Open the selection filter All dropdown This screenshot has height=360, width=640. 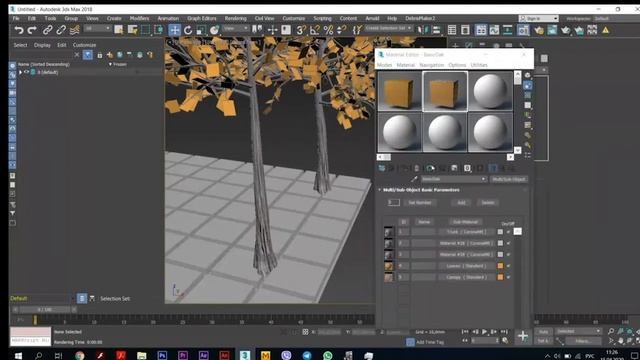click(x=97, y=28)
